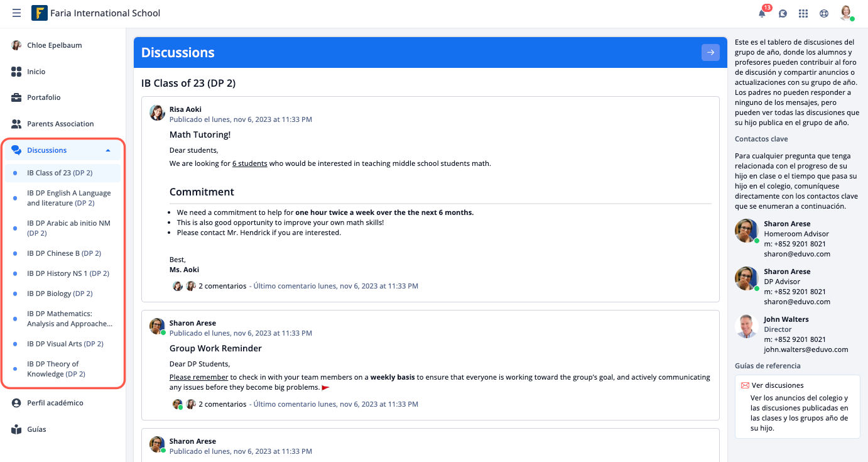
Task: Open Portafolio in the sidebar
Action: pyautogui.click(x=44, y=97)
